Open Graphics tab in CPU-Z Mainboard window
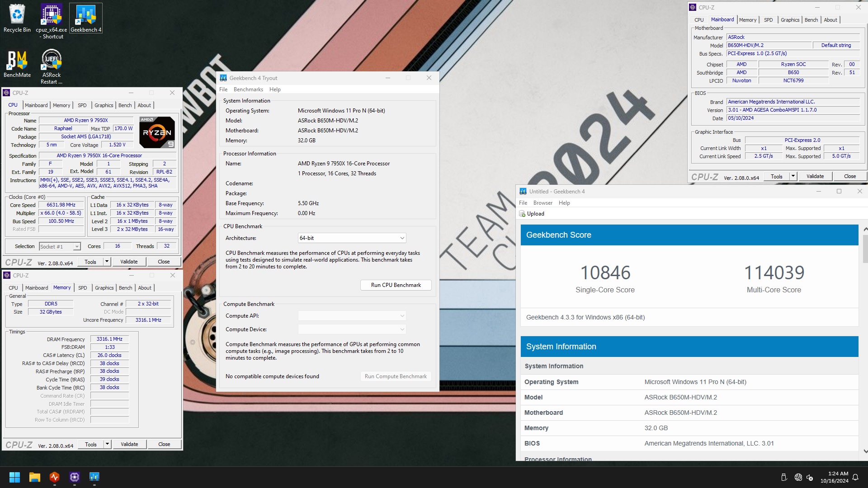Screen dimensions: 868x488 tap(790, 20)
